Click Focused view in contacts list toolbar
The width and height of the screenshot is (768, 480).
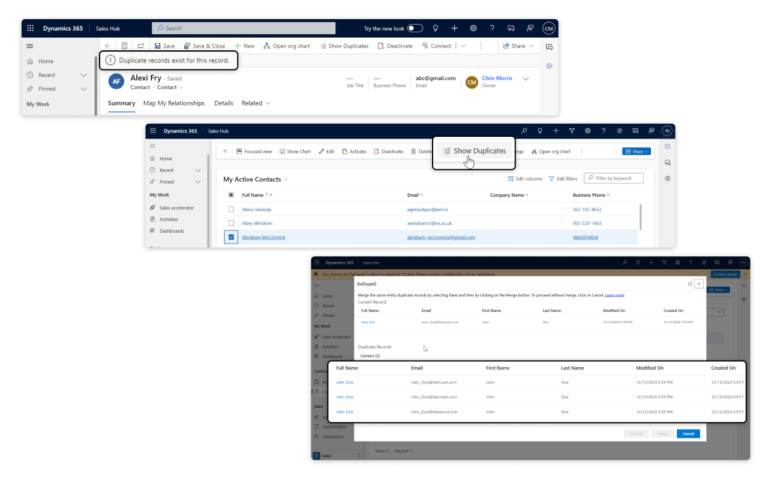(254, 151)
